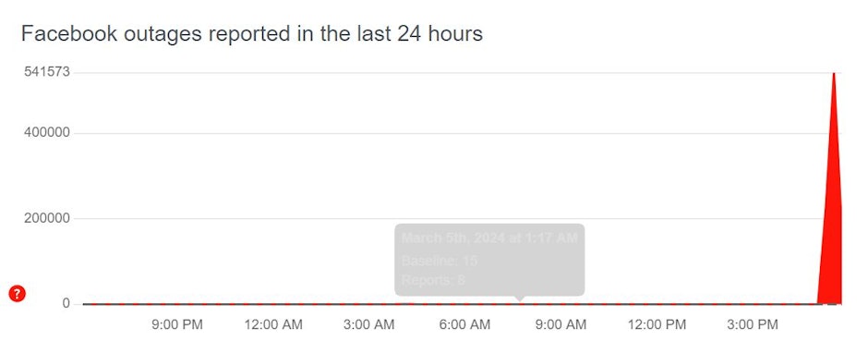The image size is (868, 353).
Task: Click the red outage spike peak
Action: coord(834,75)
